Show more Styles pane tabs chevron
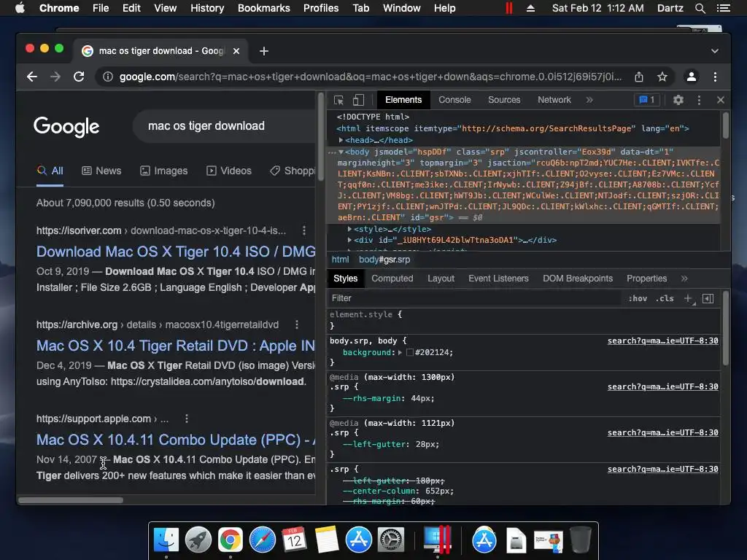The image size is (747, 560). click(x=684, y=279)
